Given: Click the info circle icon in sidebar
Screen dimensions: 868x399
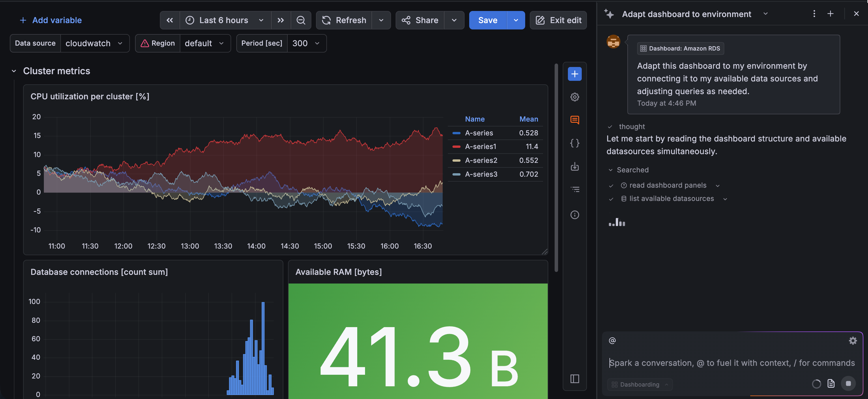Looking at the screenshot, I should tap(575, 215).
